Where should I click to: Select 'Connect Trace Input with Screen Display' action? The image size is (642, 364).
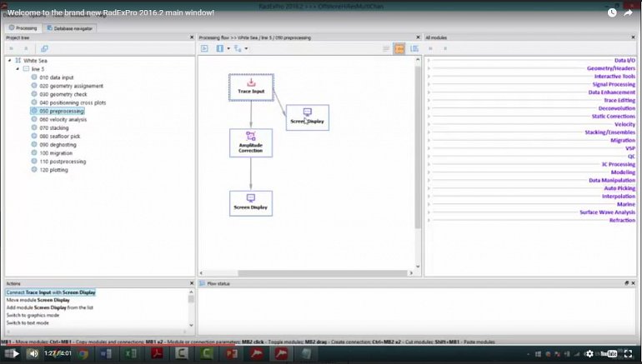point(51,292)
